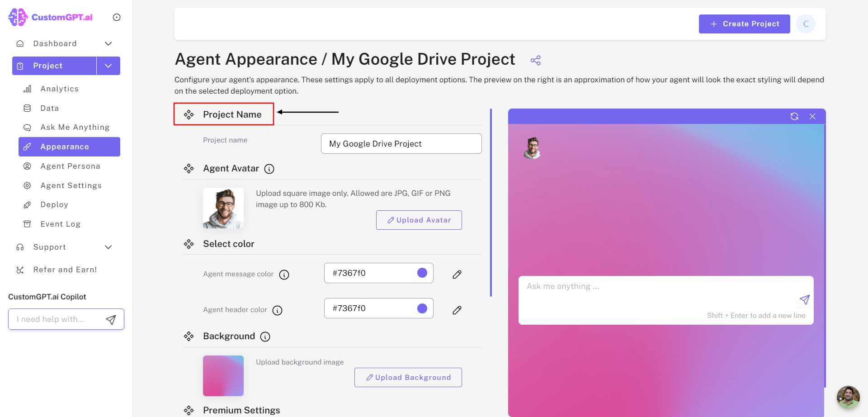This screenshot has width=868, height=417.
Task: Expand the Dashboard menu chevron
Action: 108,43
